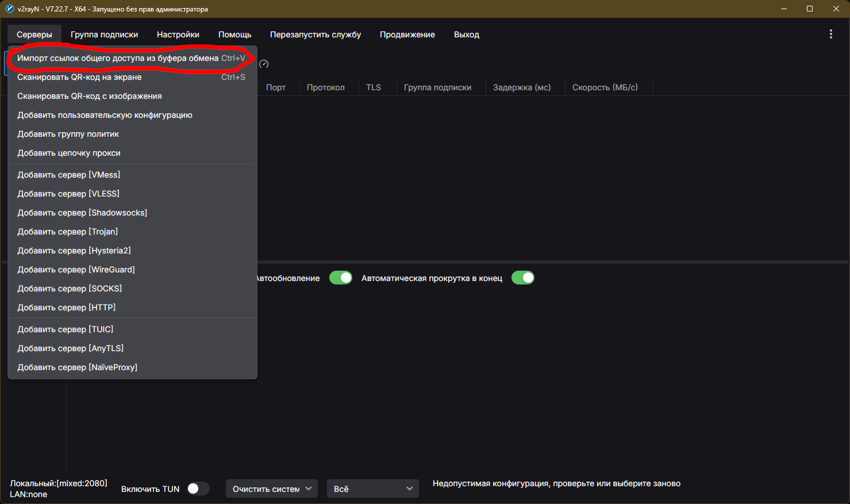Expand the Всё filter dropdown
The width and height of the screenshot is (850, 504).
(x=373, y=488)
